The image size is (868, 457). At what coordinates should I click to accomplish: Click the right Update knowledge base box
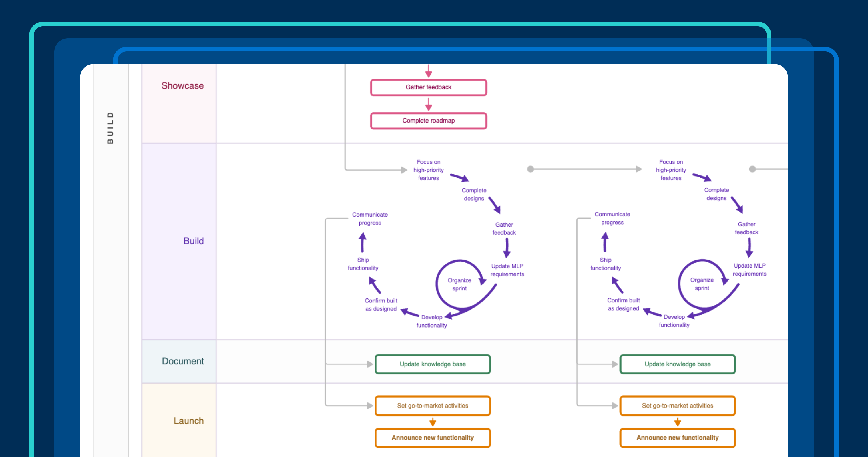[x=677, y=364]
